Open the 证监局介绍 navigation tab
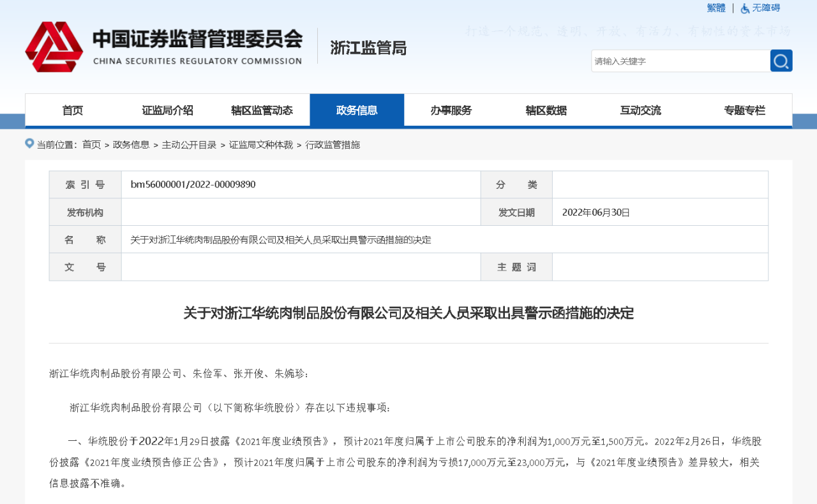Viewport: 817px width, 504px height. [167, 110]
